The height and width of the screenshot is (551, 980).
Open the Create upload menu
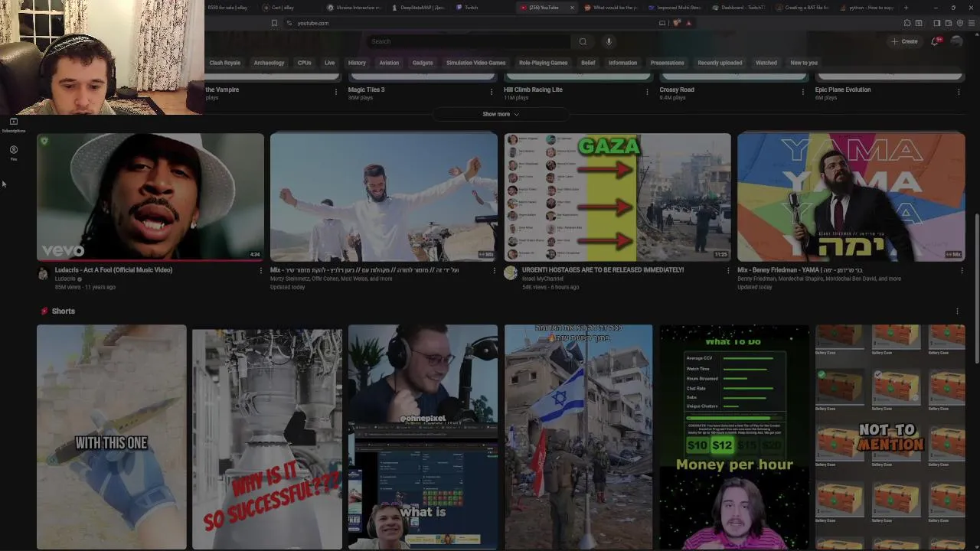pos(904,41)
